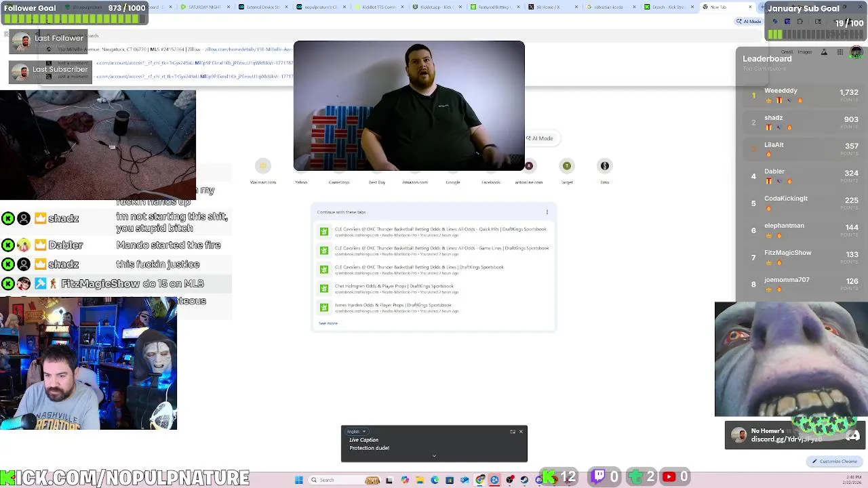The height and width of the screenshot is (488, 868).
Task: Open Cavaliers @ Thunder Game Lines DraftKings entry
Action: click(434, 251)
